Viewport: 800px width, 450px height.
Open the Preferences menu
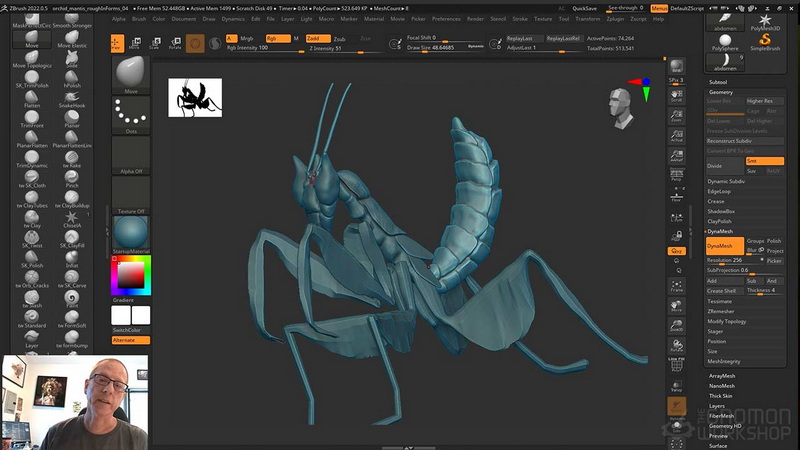click(x=446, y=19)
